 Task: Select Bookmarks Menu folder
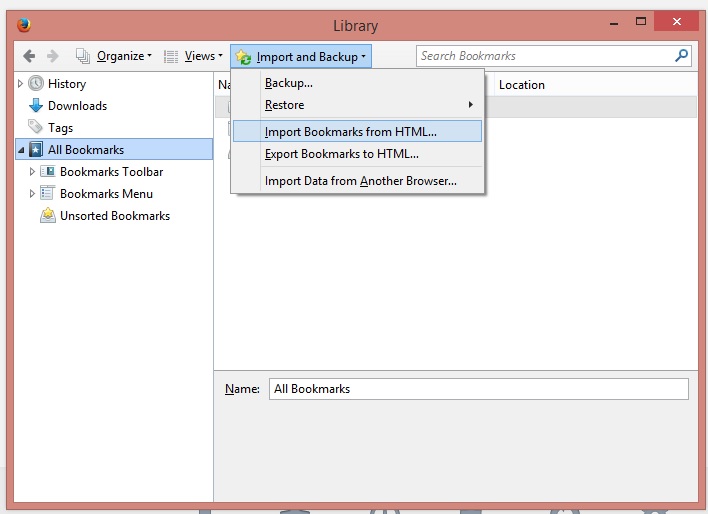point(107,194)
